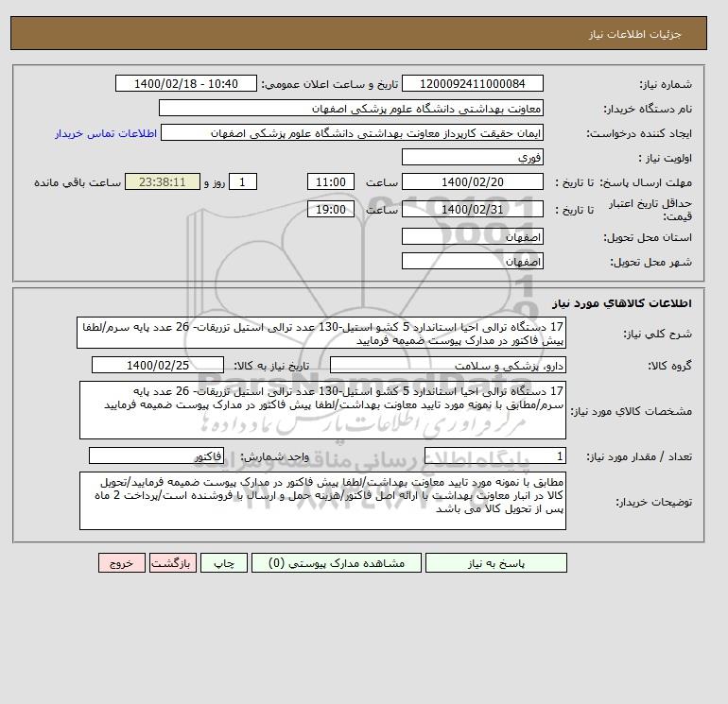This screenshot has height=704, width=728.
Task: Open اطلاعات تماس خریدار link
Action: point(106,133)
